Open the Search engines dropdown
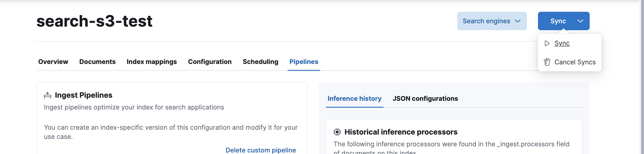 492,21
